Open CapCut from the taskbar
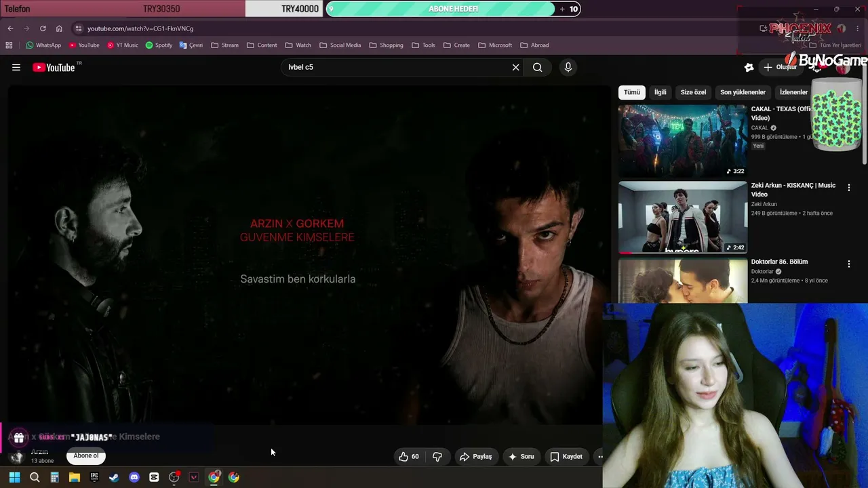This screenshot has height=488, width=868. click(154, 477)
